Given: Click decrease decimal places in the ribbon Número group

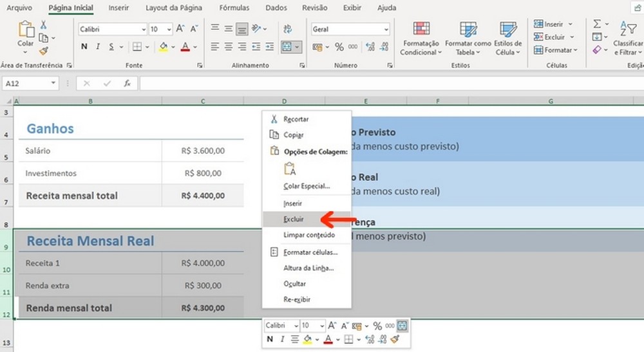Looking at the screenshot, I should coord(384,47).
